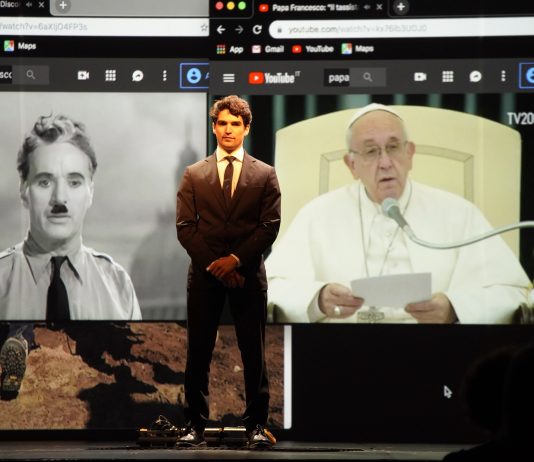Open the App bookmark in the right window
Screen dimensions: 534x462
click(x=230, y=49)
